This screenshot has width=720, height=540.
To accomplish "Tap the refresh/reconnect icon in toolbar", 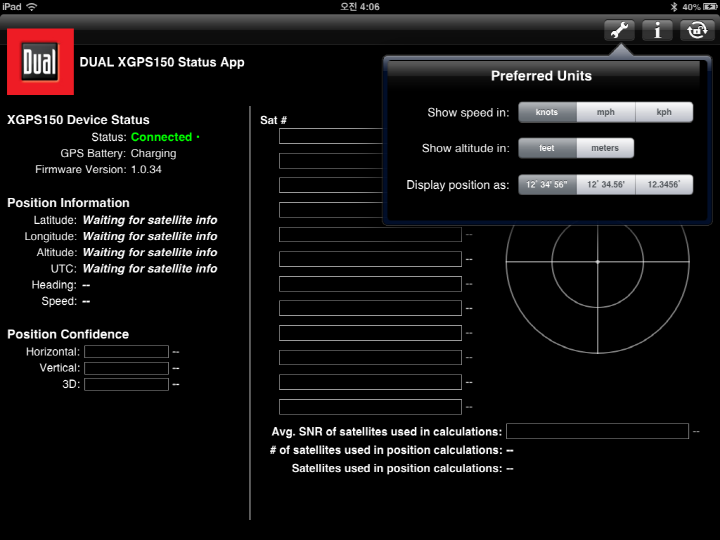I will [x=697, y=31].
